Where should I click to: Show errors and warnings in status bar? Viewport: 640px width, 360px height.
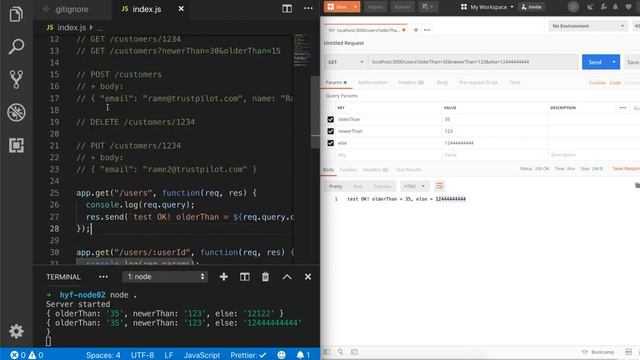coord(27,355)
